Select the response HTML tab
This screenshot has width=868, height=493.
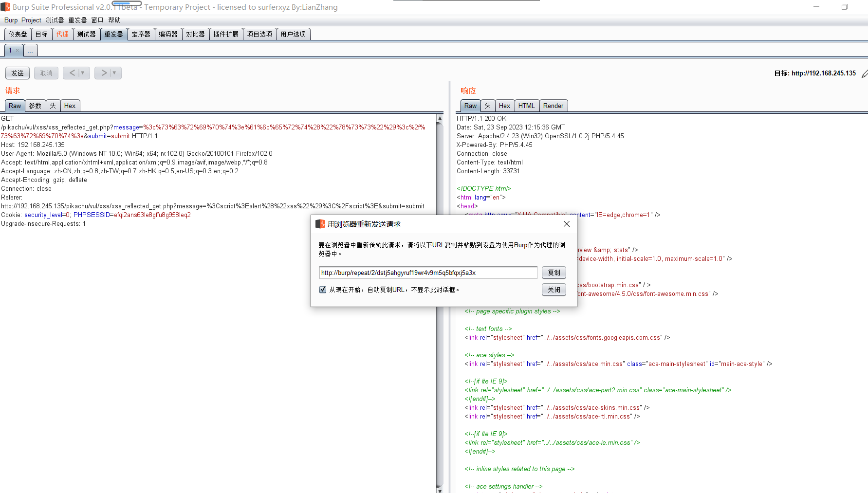(527, 106)
